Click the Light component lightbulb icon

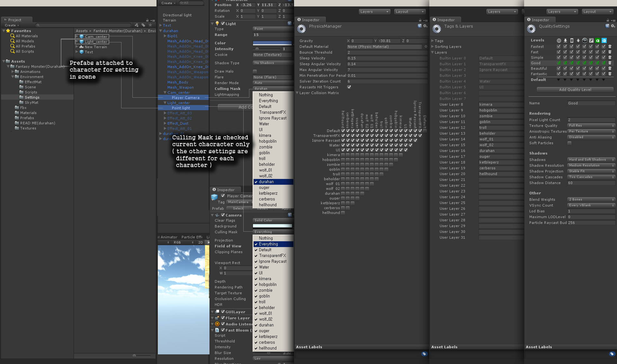point(217,23)
